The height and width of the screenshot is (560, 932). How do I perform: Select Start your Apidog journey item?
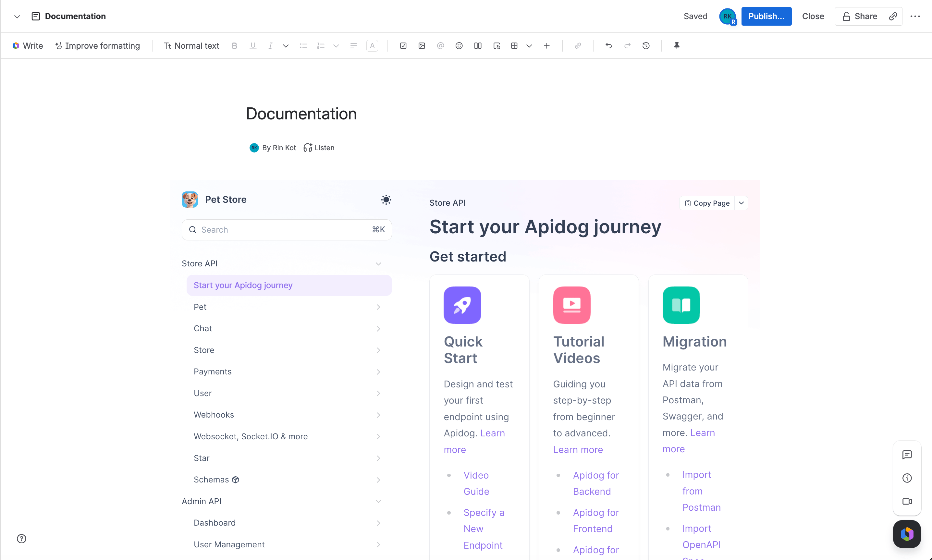pyautogui.click(x=289, y=285)
